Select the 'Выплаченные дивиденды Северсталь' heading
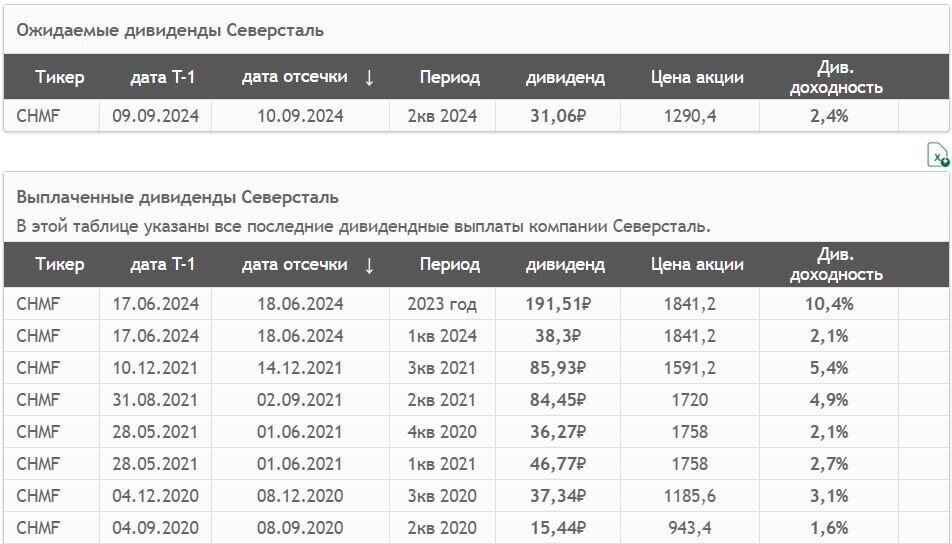Viewport: 952px width, 544px height. click(x=177, y=197)
